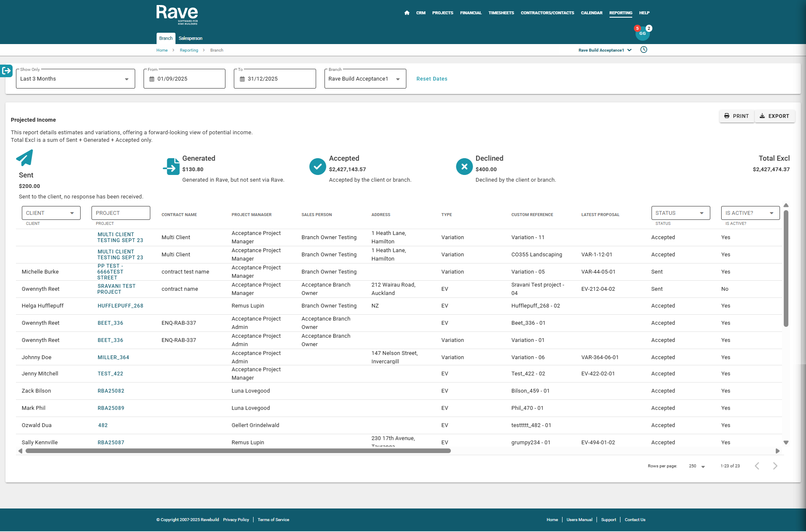Click the EXPORT button
The image size is (806, 532).
pos(775,116)
